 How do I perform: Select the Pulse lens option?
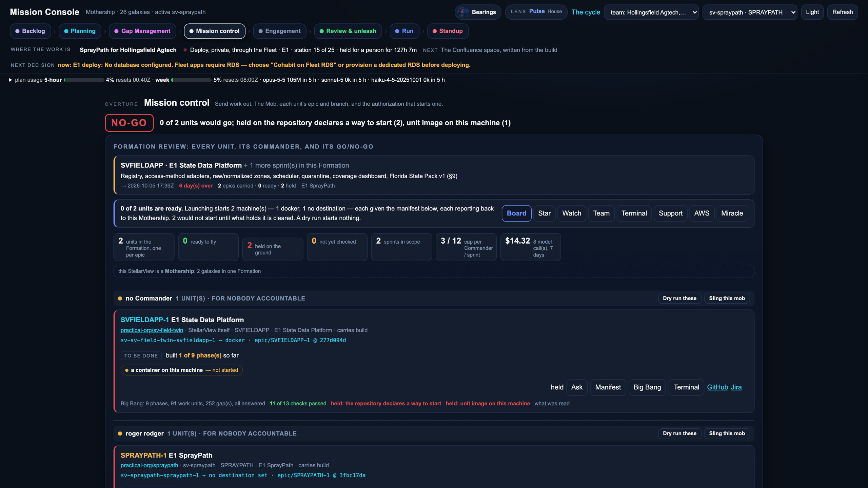tap(537, 12)
